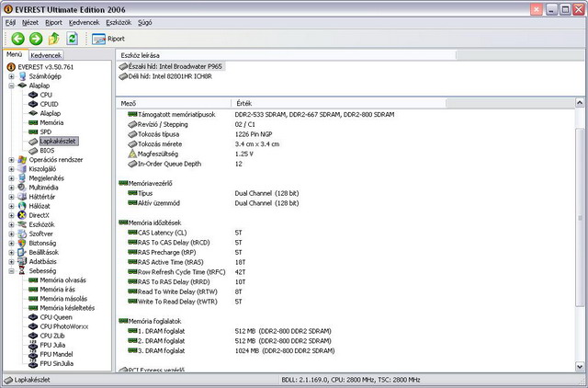588x388 pixels.
Task: Click the Beállítások icon in tree
Action: pos(22,253)
